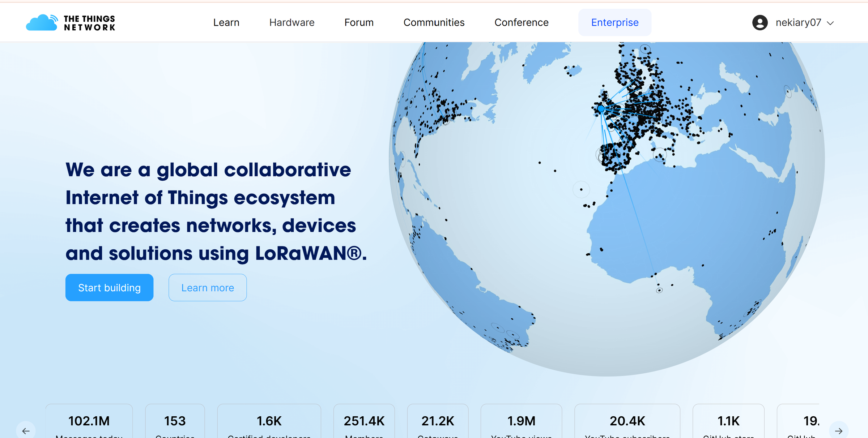The image size is (868, 438).
Task: Select the 251.4K members stat card
Action: tap(364, 421)
